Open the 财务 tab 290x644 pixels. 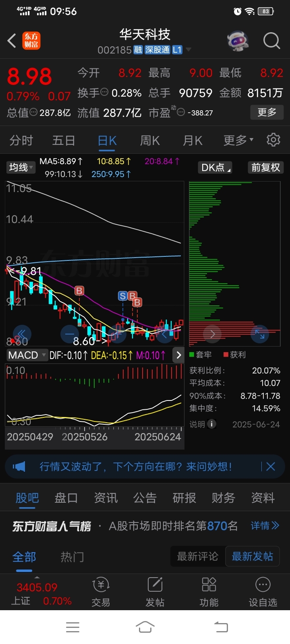point(223,498)
